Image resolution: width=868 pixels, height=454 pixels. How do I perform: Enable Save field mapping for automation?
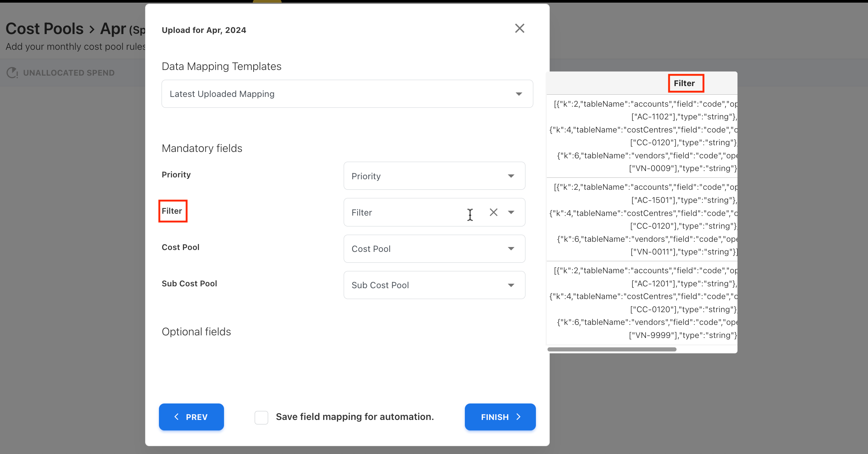pyautogui.click(x=261, y=417)
